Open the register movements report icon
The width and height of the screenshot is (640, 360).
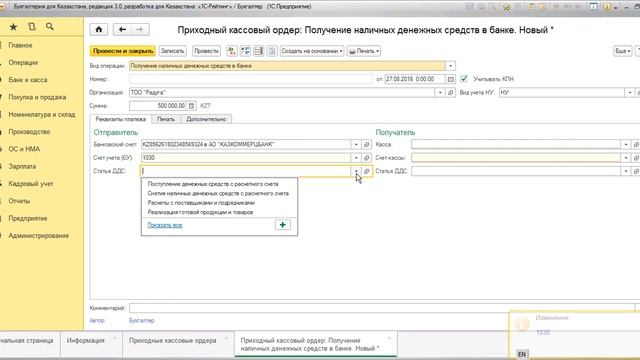click(258, 51)
